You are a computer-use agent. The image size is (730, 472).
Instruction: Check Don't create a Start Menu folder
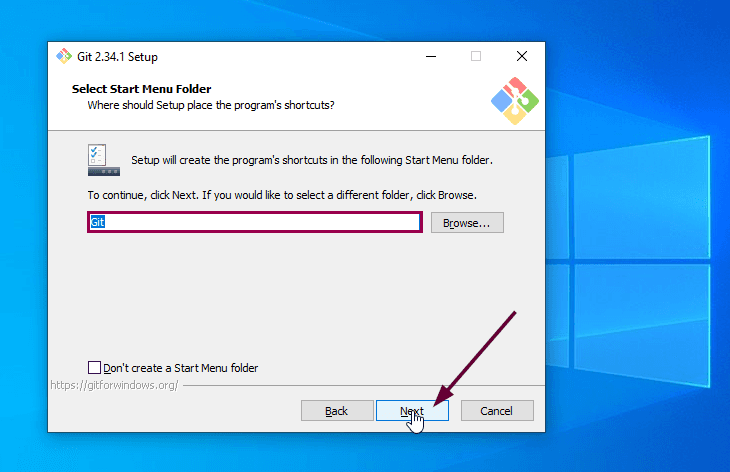pos(95,368)
